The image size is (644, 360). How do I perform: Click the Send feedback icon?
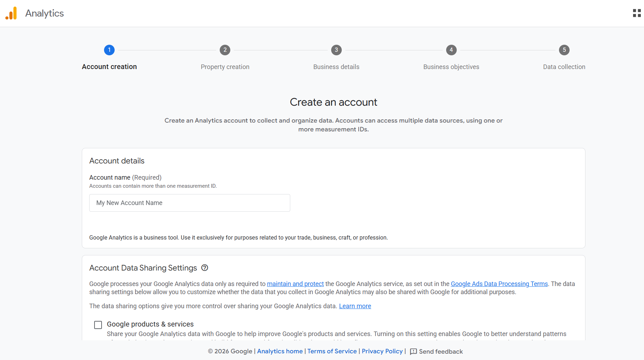[413, 352]
